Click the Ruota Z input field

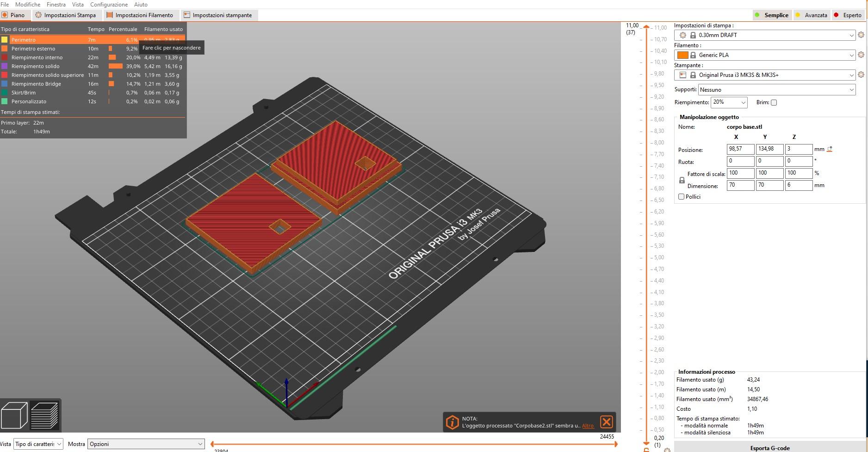tap(799, 161)
